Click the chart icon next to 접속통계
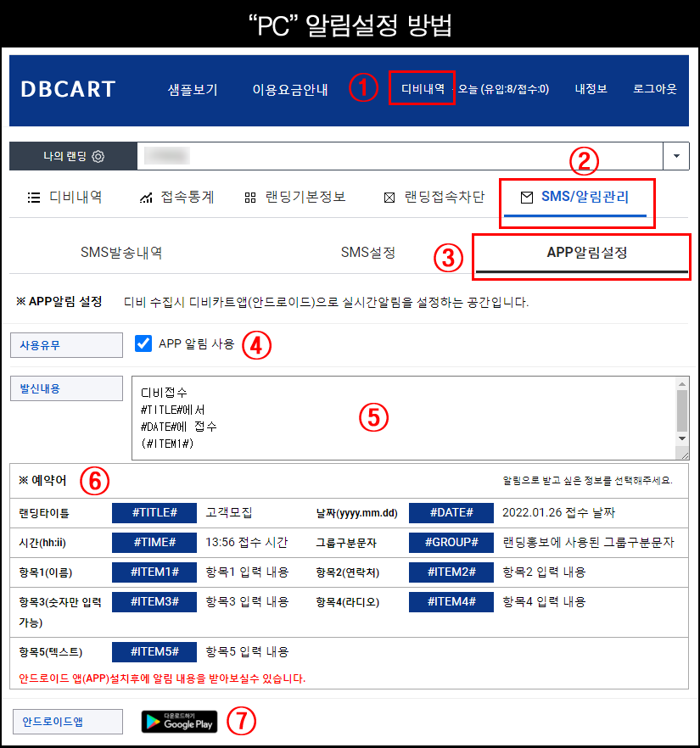 tap(146, 198)
